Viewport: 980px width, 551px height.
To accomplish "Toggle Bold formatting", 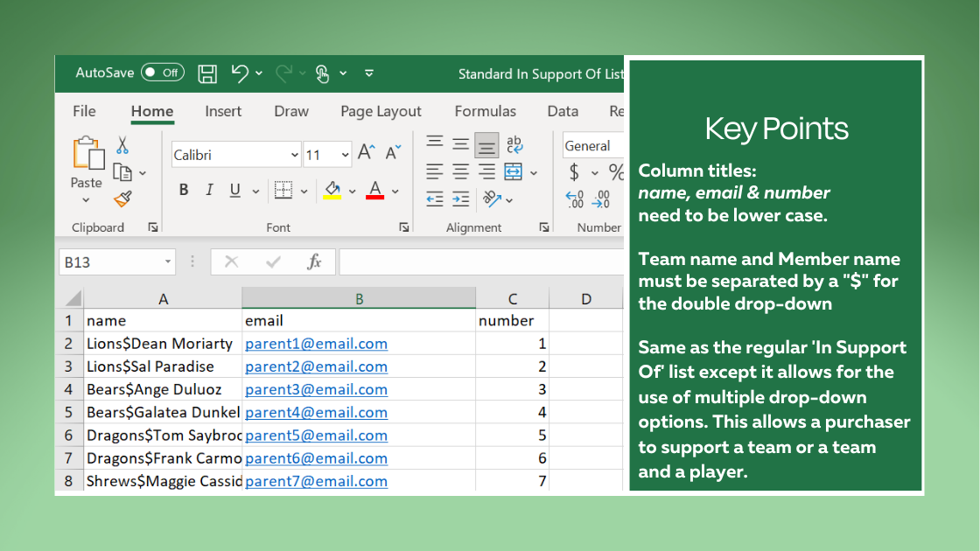I will click(x=184, y=191).
